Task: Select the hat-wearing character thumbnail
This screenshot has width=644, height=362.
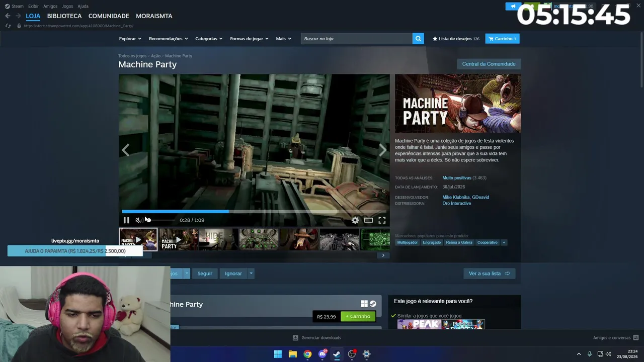Action: 299,239
